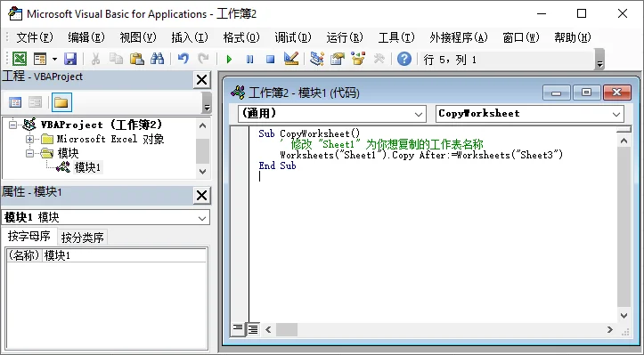Click the Paste clipboard icon
Viewport: 644px width, 355px height.
tap(137, 59)
